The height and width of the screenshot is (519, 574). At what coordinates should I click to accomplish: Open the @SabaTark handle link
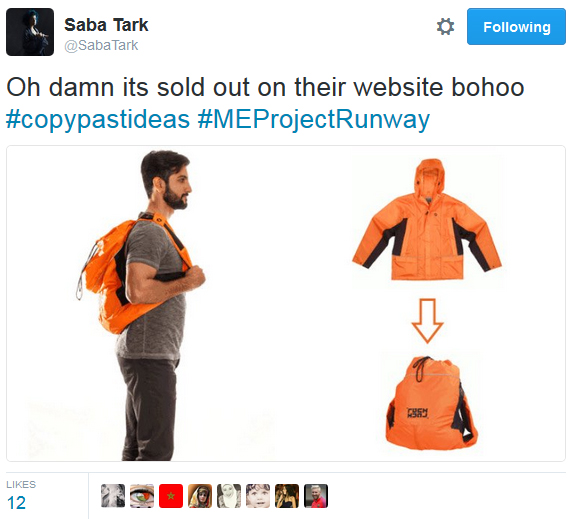[x=101, y=45]
